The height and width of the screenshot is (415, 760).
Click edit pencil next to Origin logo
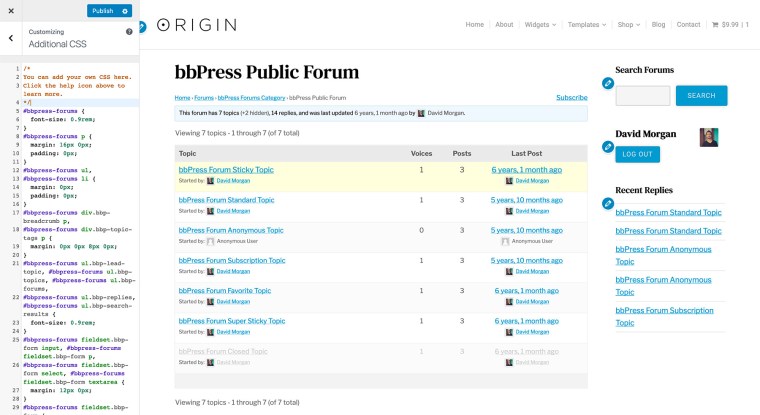point(142,26)
